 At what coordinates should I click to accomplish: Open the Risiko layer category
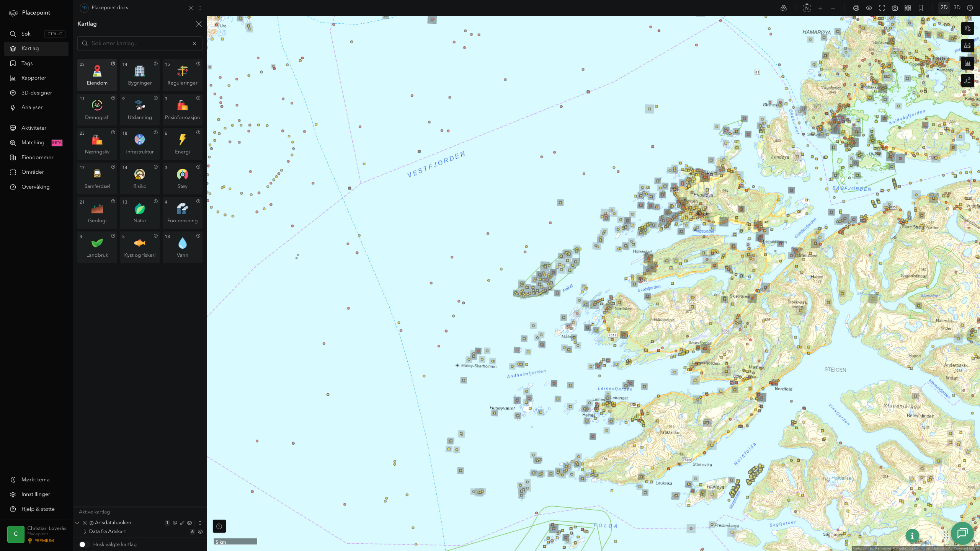click(x=140, y=178)
